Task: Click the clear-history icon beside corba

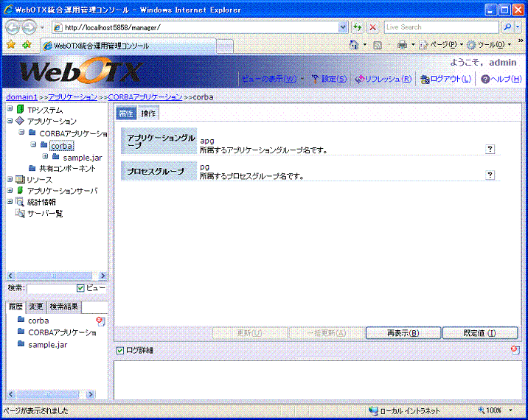Action: click(x=101, y=321)
